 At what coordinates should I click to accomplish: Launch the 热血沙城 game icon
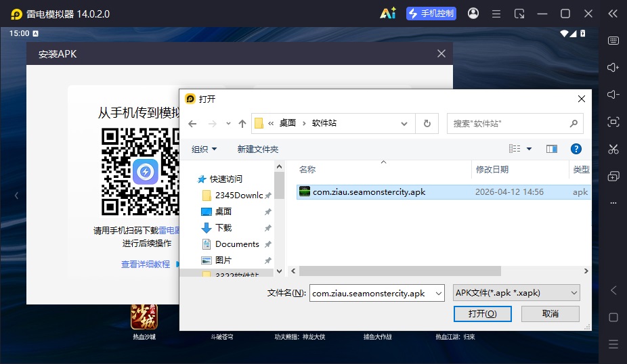(144, 317)
